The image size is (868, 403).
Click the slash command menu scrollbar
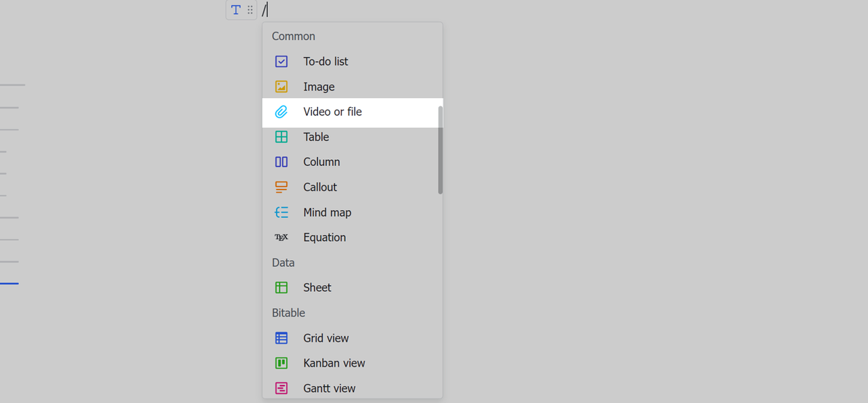tap(440, 149)
